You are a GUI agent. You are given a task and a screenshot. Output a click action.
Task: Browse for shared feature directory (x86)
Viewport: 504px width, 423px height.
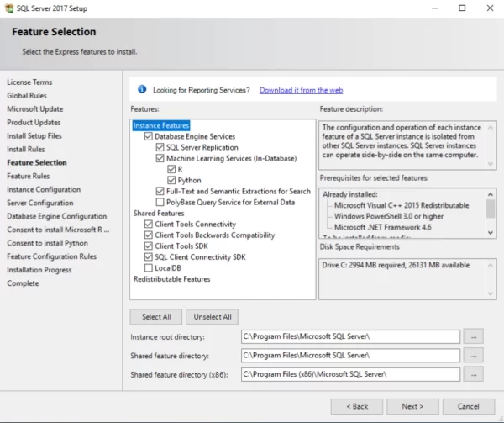click(x=475, y=374)
